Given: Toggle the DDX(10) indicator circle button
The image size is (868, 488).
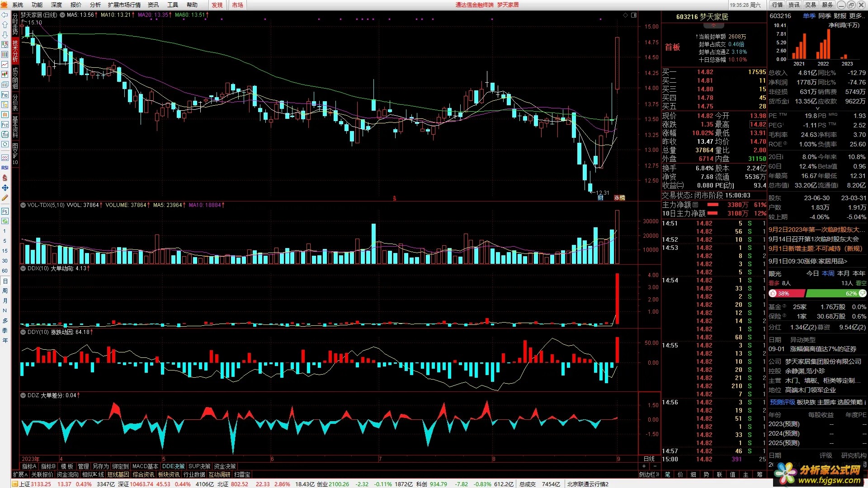Looking at the screenshot, I should point(23,268).
